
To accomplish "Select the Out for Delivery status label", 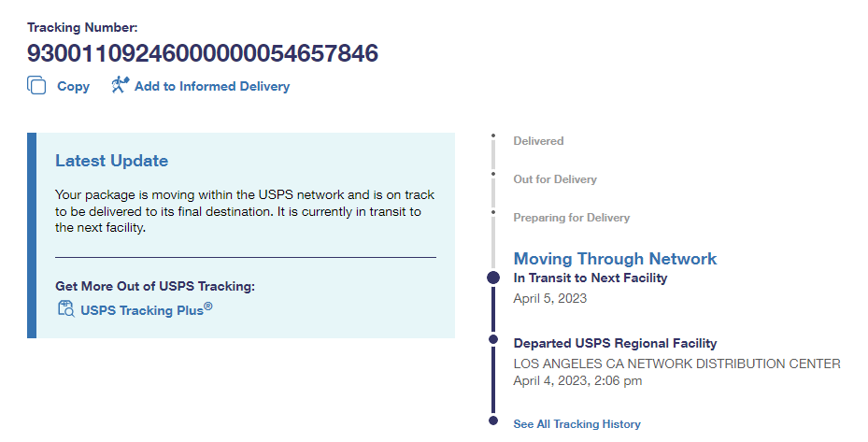I will [555, 179].
